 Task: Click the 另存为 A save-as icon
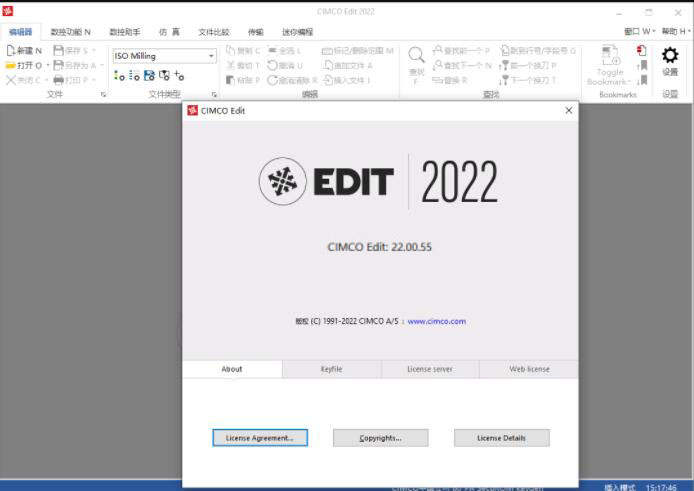[x=58, y=66]
